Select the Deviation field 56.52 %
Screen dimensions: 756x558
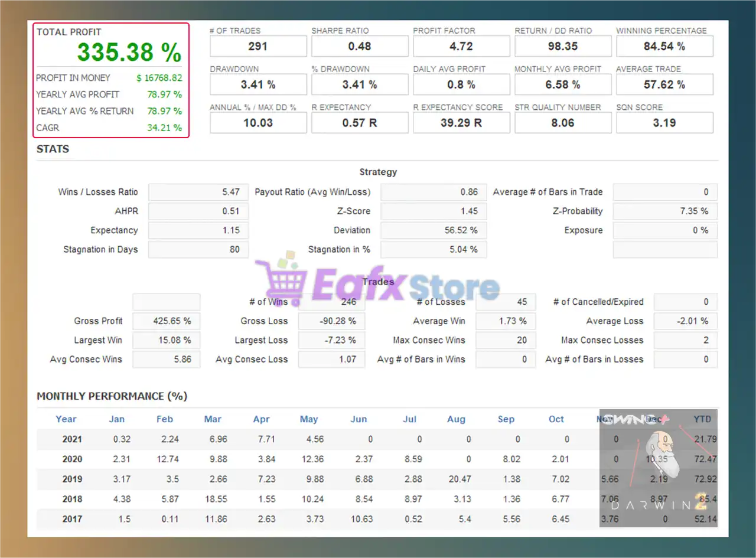click(x=433, y=230)
